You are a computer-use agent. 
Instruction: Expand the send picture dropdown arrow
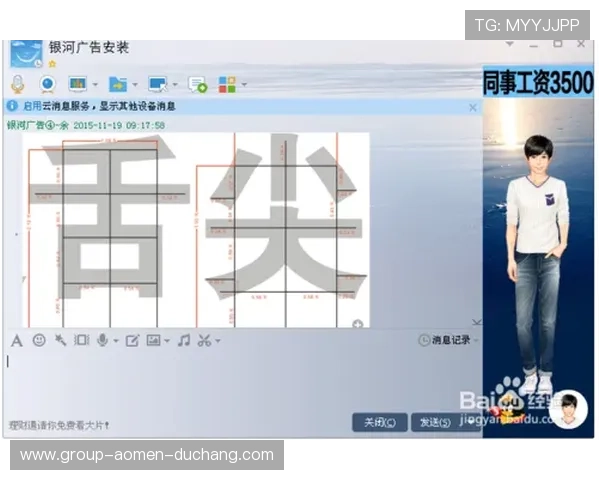(167, 341)
